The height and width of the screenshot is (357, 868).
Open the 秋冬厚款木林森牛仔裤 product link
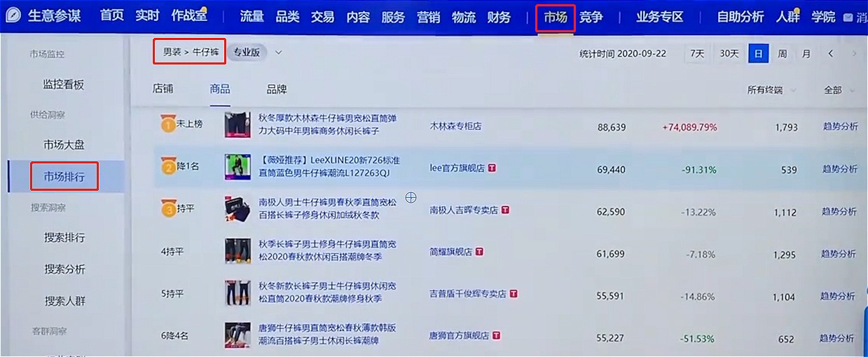(x=329, y=125)
